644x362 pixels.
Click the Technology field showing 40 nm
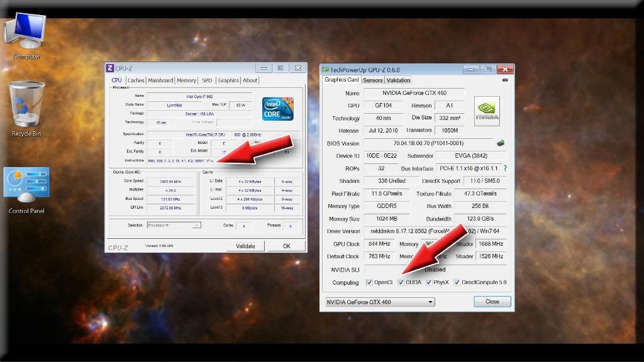(x=383, y=118)
